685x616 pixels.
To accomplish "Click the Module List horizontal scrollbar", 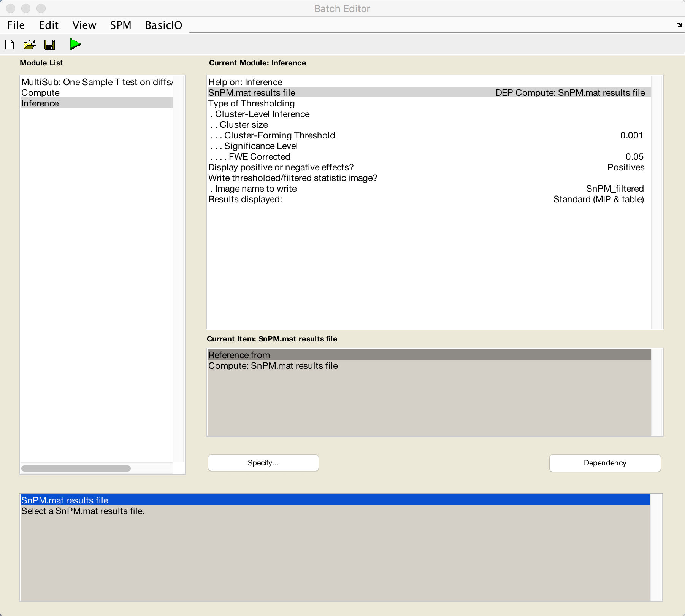I will [x=76, y=468].
